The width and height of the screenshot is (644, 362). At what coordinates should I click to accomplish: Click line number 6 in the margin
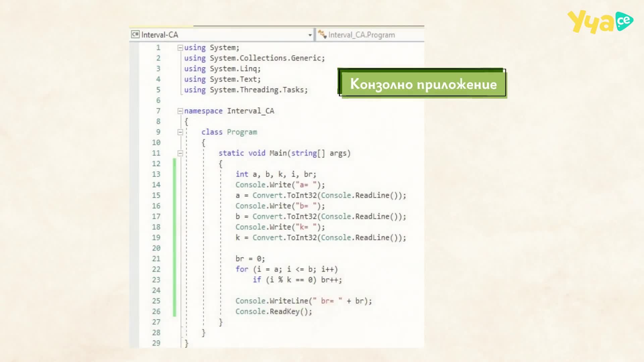[158, 101]
